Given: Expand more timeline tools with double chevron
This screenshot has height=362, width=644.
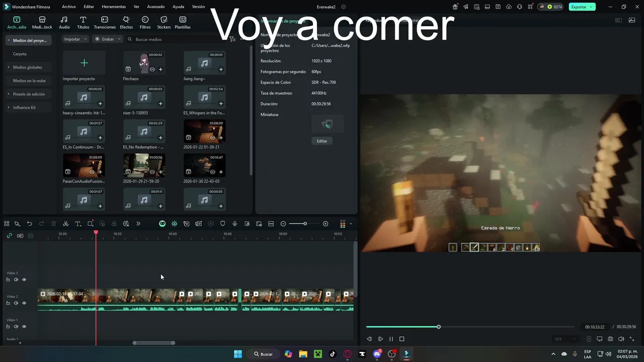Looking at the screenshot, I should point(138,224).
